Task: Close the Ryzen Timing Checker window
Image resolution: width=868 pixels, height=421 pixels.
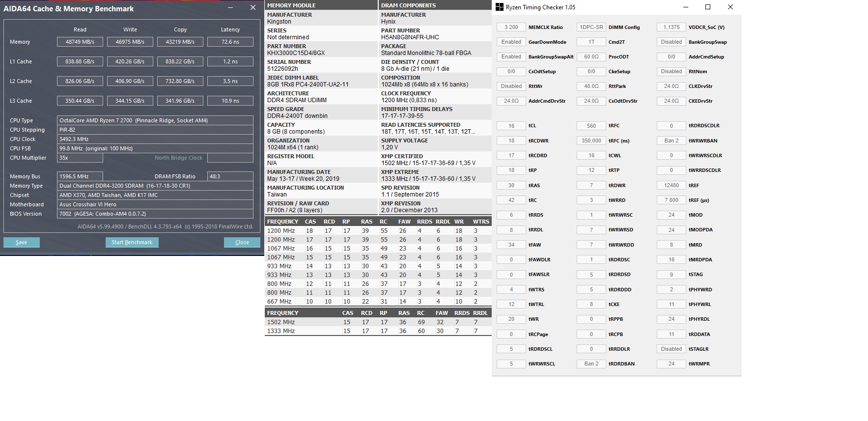Action: pos(730,7)
